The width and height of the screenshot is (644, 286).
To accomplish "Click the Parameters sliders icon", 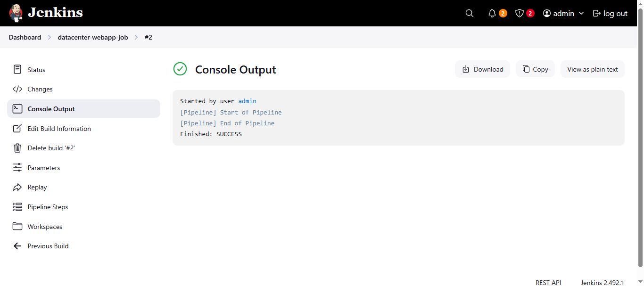I will pyautogui.click(x=17, y=168).
